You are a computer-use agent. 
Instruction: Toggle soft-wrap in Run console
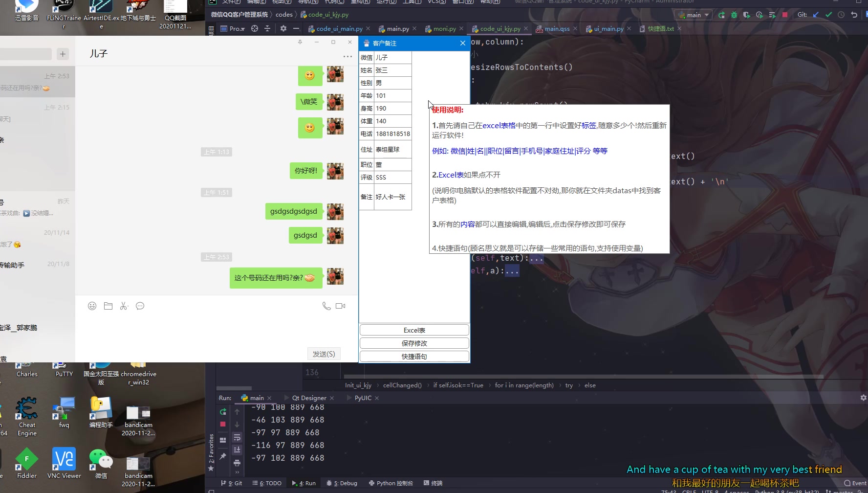(237, 437)
